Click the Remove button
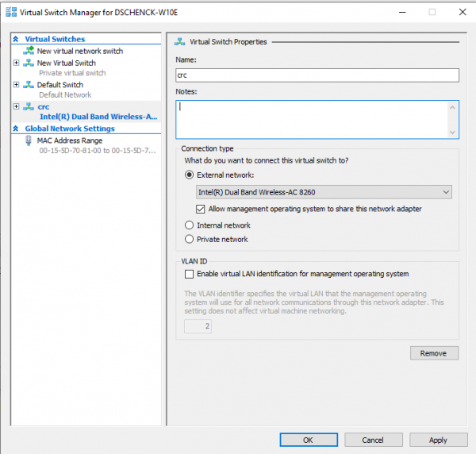 434,353
